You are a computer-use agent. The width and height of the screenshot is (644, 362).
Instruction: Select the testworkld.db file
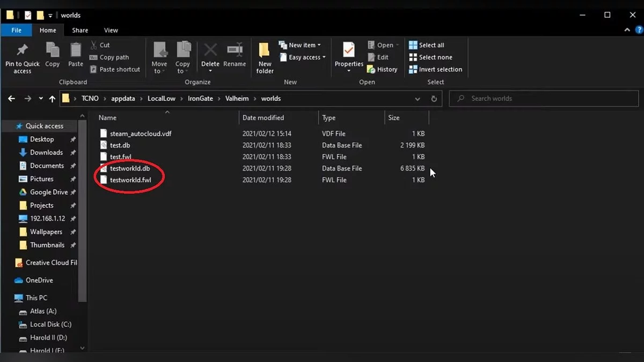click(130, 168)
